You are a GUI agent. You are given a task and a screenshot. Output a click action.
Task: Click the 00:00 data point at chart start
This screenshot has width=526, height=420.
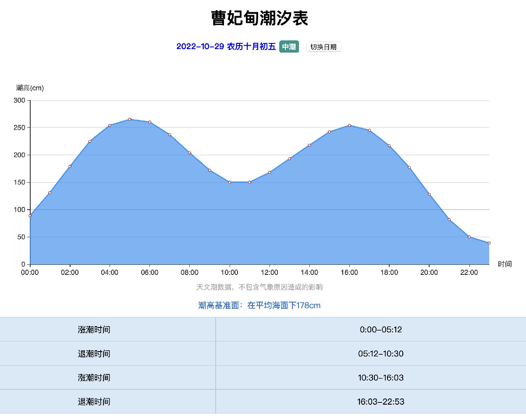(30, 215)
